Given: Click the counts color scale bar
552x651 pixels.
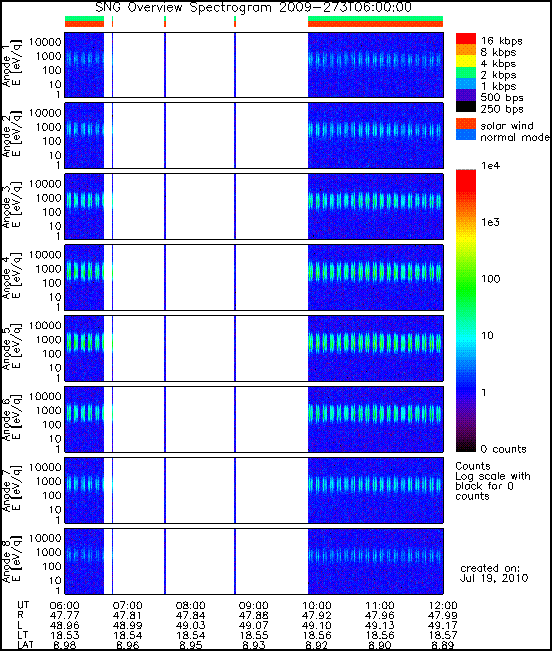Looking at the screenshot, I should (x=466, y=311).
